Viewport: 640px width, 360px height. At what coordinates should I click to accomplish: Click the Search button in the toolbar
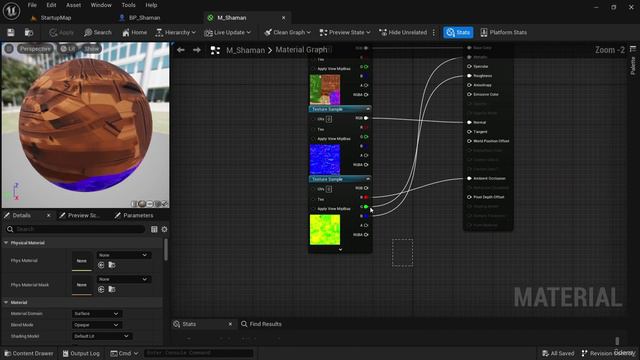point(98,32)
